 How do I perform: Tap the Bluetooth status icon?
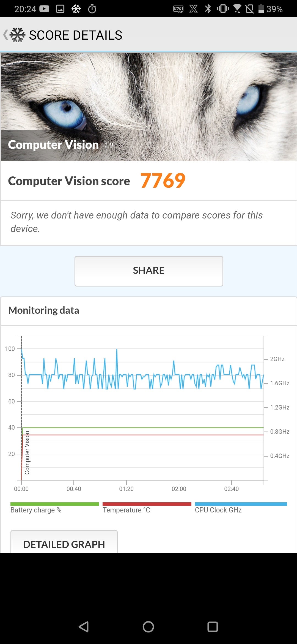click(x=208, y=9)
